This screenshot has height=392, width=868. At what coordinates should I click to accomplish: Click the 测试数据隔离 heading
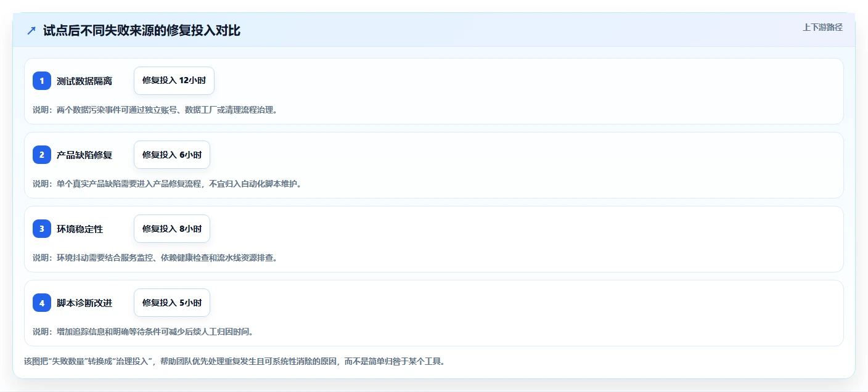pos(84,81)
